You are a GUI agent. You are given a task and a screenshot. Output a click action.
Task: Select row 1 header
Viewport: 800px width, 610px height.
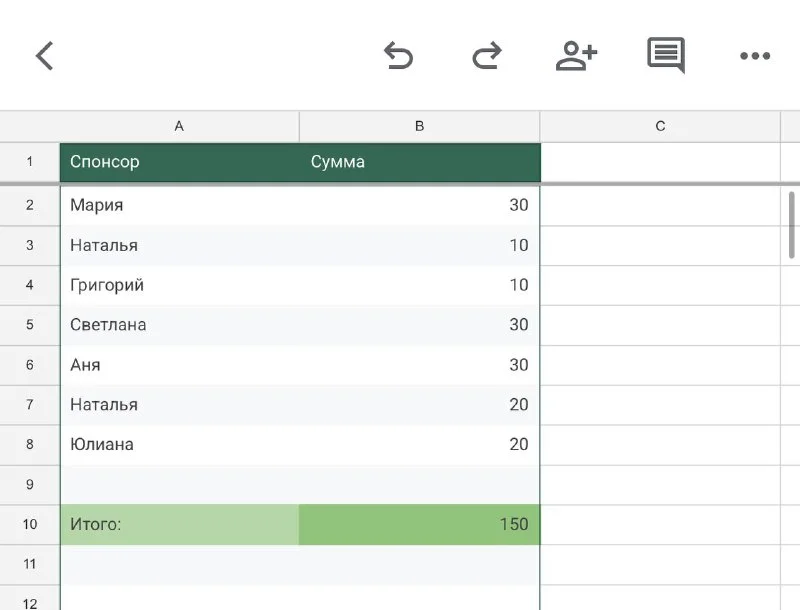click(x=30, y=162)
